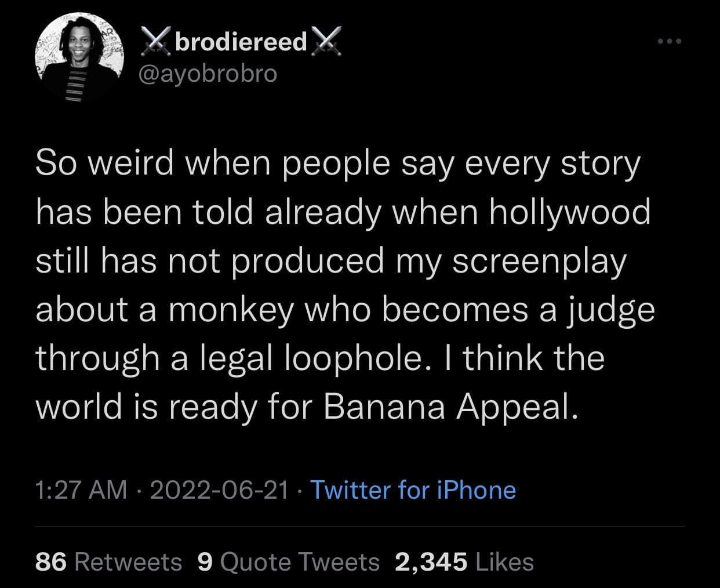
Task: View the list of Retweets
Action: (x=128, y=561)
